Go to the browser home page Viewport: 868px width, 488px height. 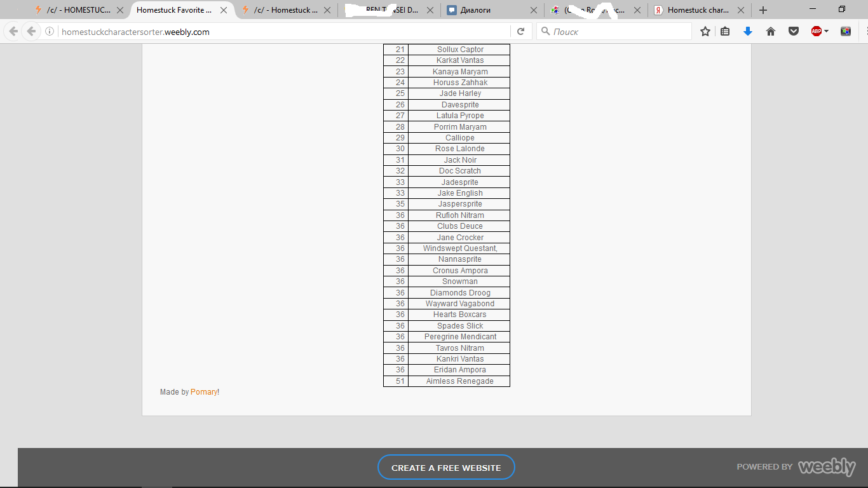click(x=771, y=31)
